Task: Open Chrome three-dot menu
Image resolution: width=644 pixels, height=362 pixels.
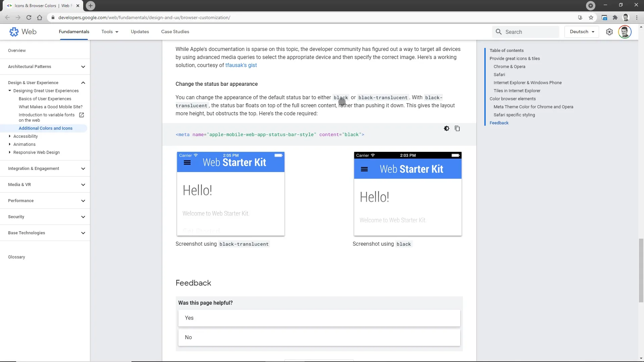Action: [637, 17]
